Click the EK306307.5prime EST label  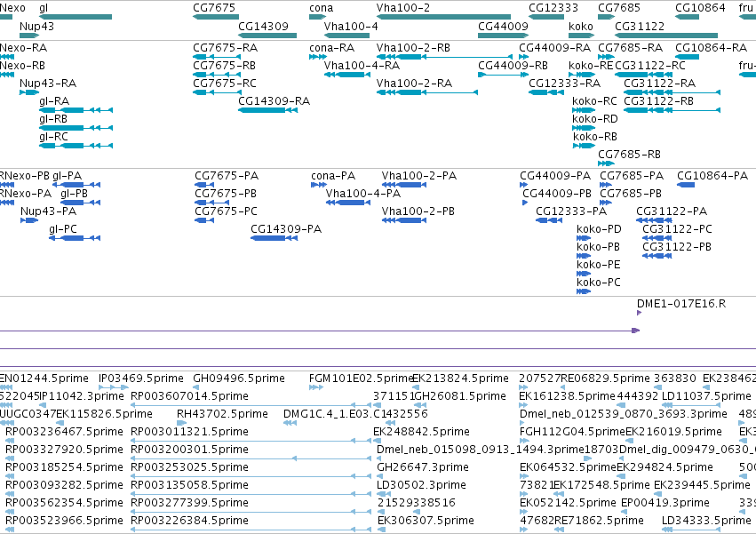[426, 521]
